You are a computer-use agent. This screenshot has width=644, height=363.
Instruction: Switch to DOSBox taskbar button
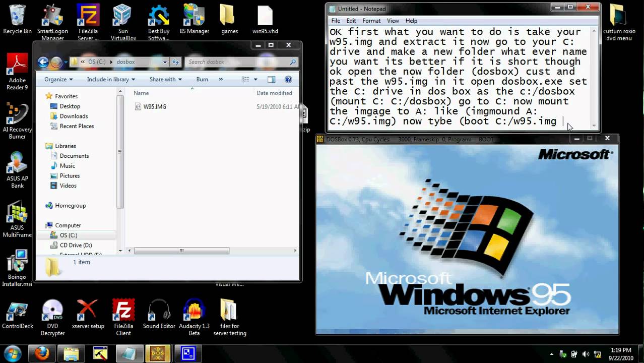click(158, 353)
